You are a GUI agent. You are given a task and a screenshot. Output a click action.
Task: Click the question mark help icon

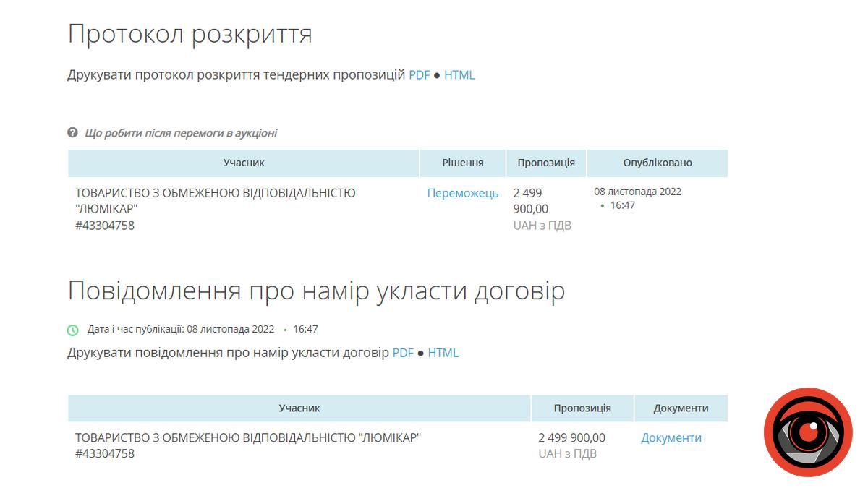(x=72, y=133)
